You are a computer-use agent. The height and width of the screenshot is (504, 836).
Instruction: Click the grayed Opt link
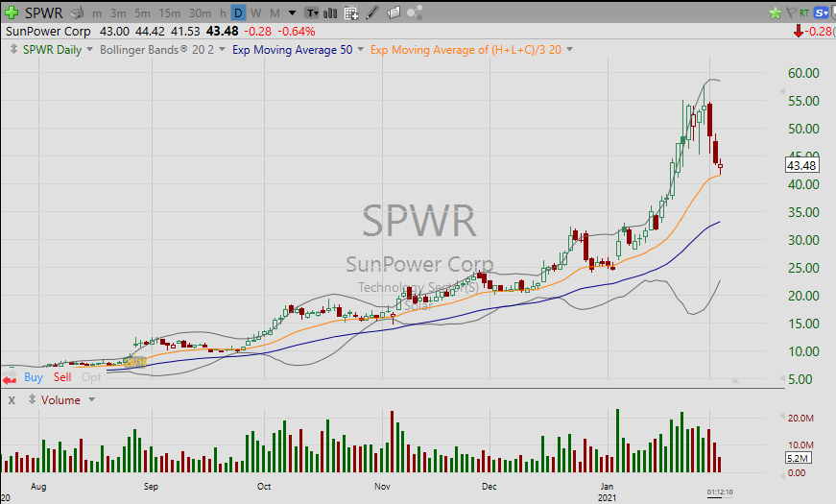tap(91, 377)
